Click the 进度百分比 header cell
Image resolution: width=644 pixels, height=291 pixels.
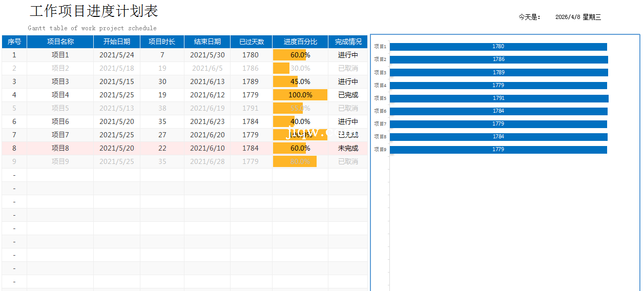(x=300, y=42)
